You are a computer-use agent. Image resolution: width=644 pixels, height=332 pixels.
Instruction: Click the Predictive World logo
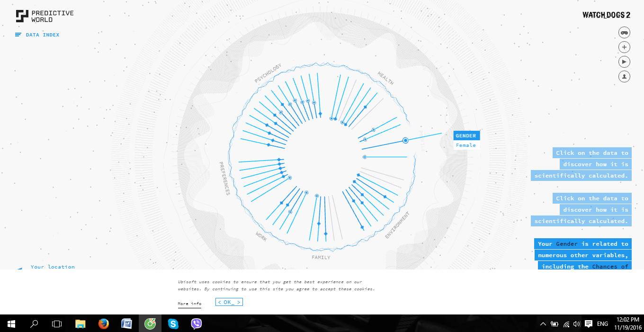tap(45, 16)
